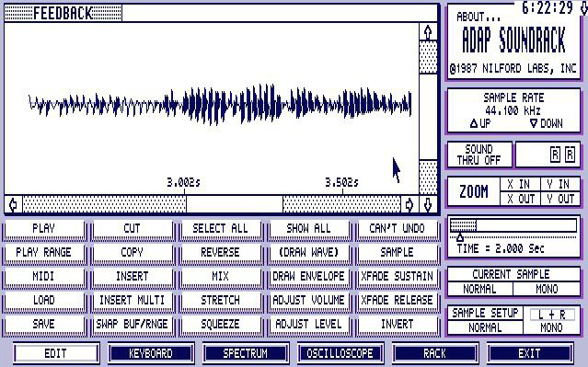
Task: Click the waveform scroll down arrow
Action: pos(428,205)
